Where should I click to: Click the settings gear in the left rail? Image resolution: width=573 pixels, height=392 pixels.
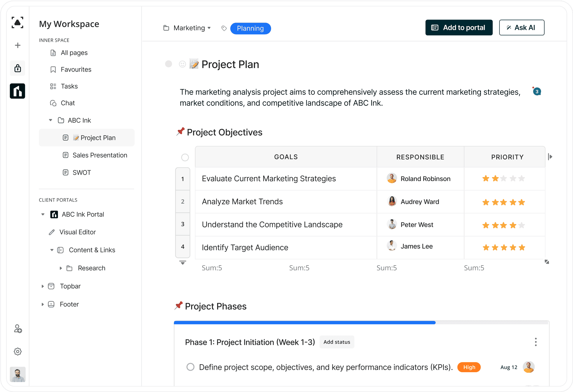[17, 351]
